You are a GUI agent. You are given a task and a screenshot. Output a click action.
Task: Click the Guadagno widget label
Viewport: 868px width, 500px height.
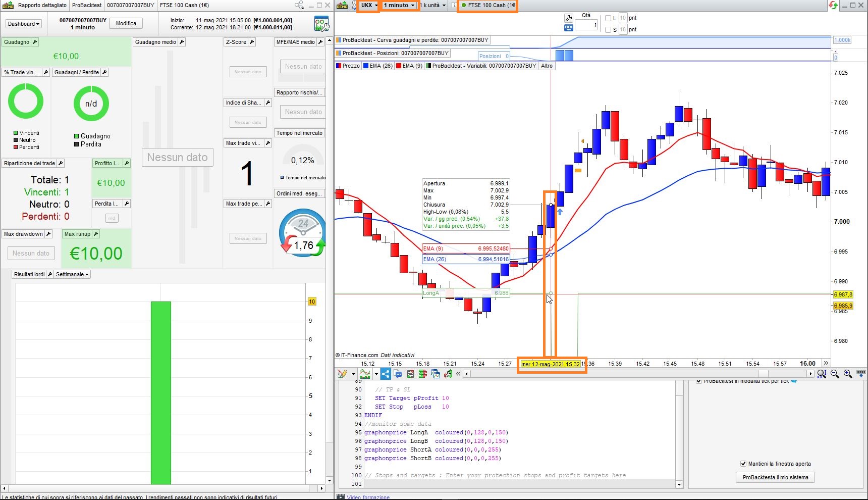(17, 42)
